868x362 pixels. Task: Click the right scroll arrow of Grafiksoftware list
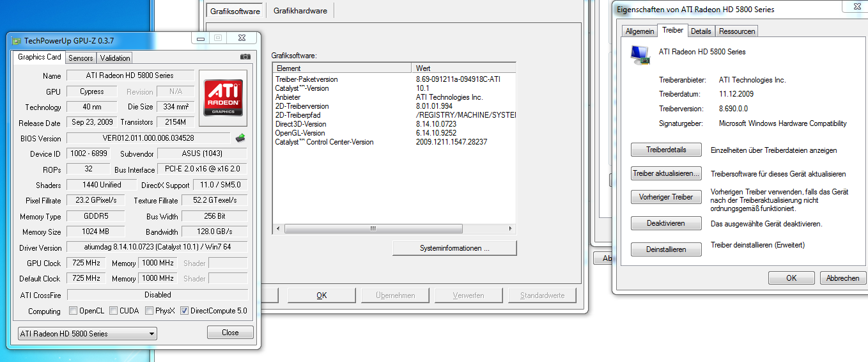point(510,228)
